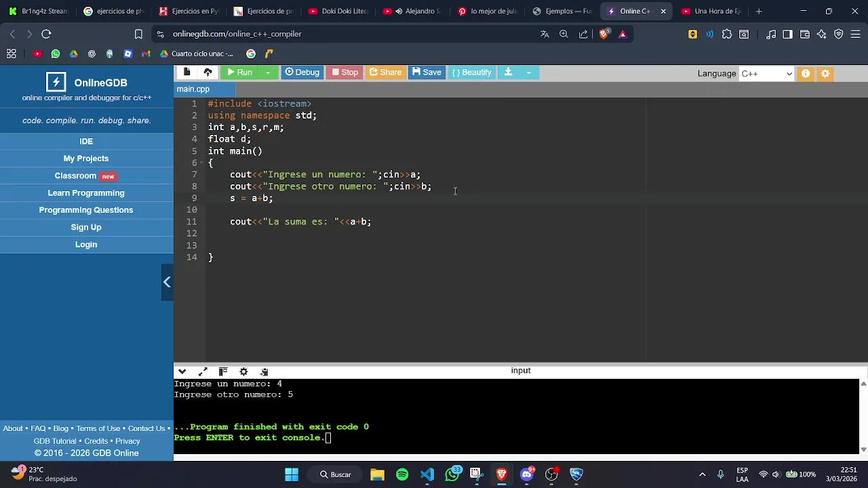Screen dimensions: 868x488
Task: Open Classroom in the sidebar
Action: tap(86, 176)
